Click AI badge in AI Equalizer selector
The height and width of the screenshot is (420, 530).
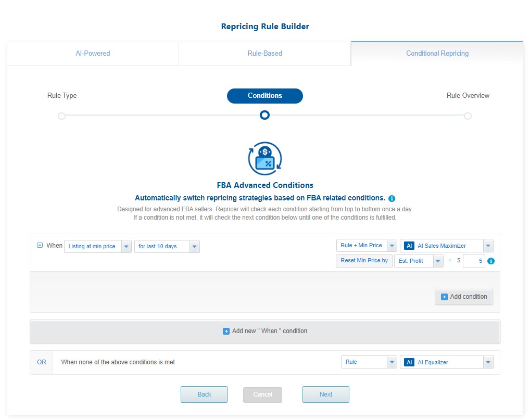409,362
